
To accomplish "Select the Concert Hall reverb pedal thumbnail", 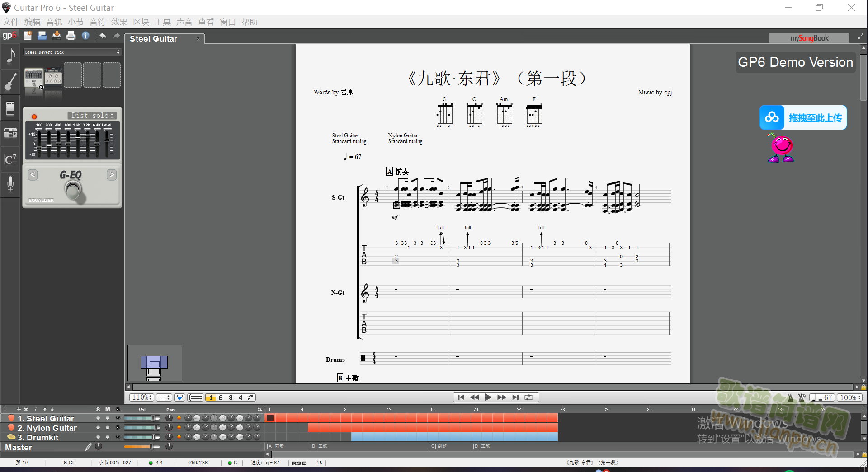I will (53, 76).
